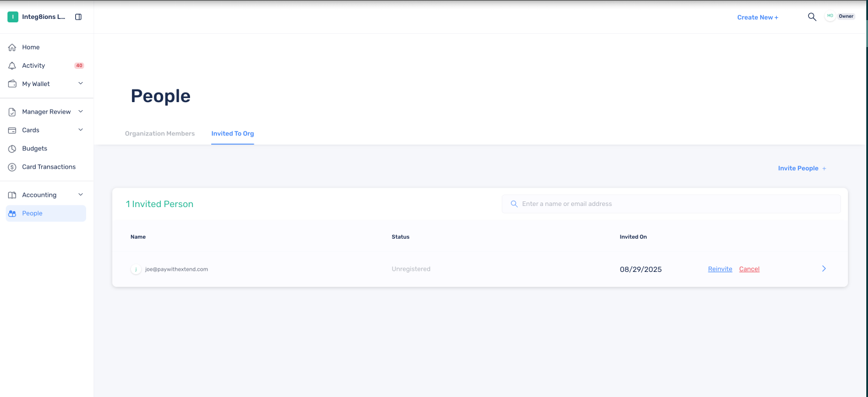The image size is (868, 397).
Task: Click the Unregistered status text
Action: click(x=411, y=269)
